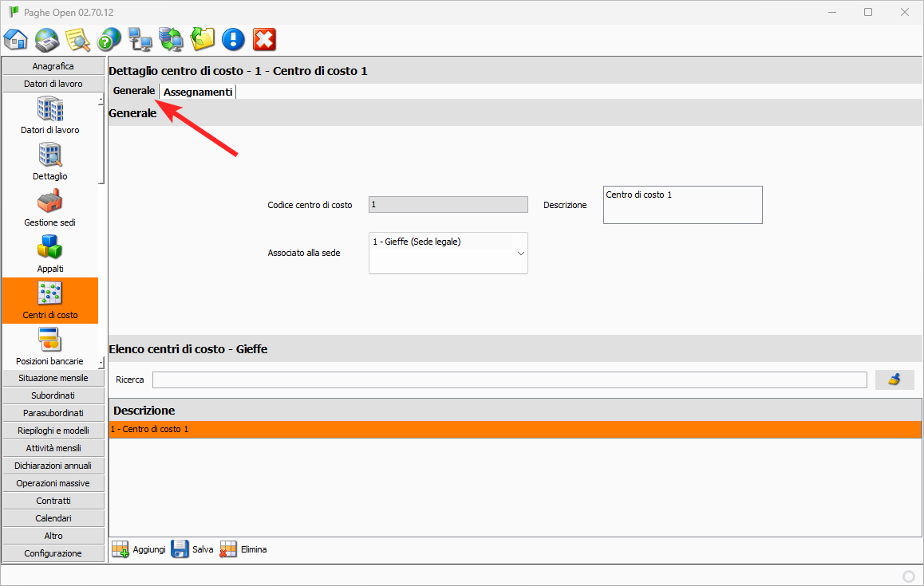Click into the Ricerca search field

click(509, 380)
